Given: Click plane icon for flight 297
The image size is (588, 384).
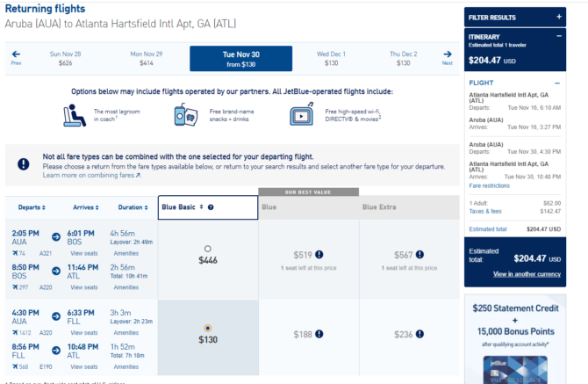Looking at the screenshot, I should click(15, 287).
